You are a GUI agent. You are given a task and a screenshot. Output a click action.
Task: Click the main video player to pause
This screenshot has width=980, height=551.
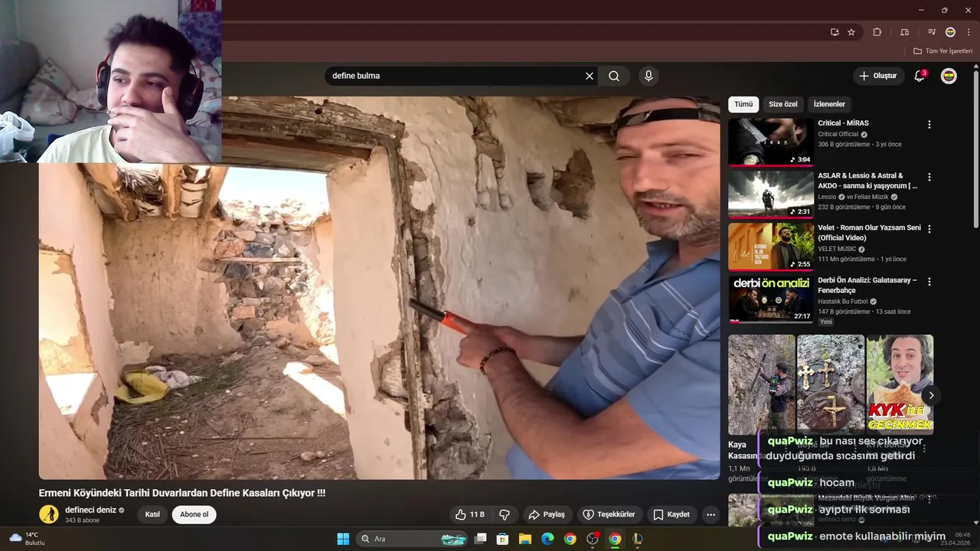click(x=380, y=288)
